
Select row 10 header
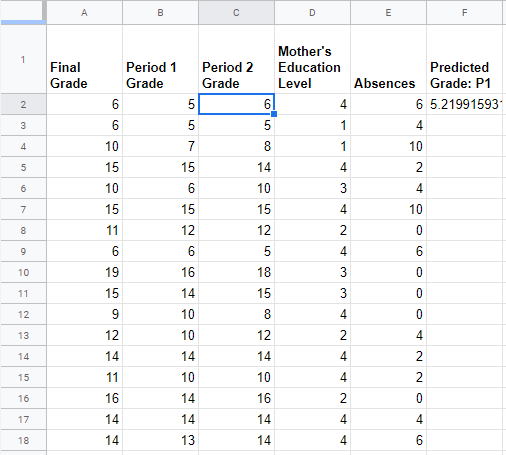click(x=23, y=272)
